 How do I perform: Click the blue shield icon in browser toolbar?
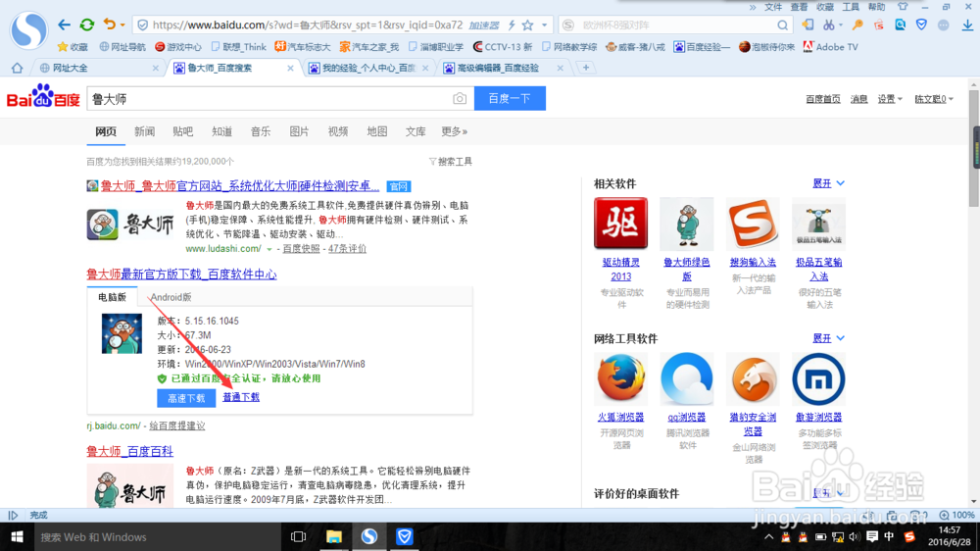point(921,25)
